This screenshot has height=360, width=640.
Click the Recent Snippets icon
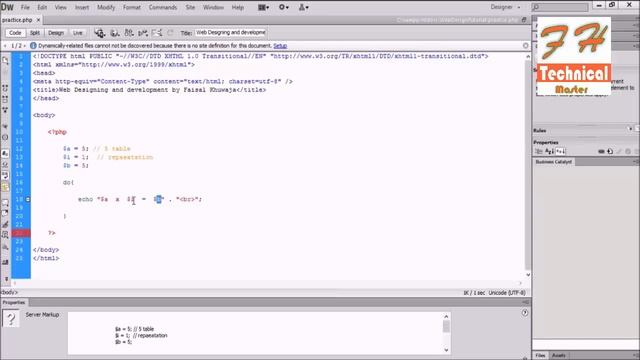(x=5, y=235)
